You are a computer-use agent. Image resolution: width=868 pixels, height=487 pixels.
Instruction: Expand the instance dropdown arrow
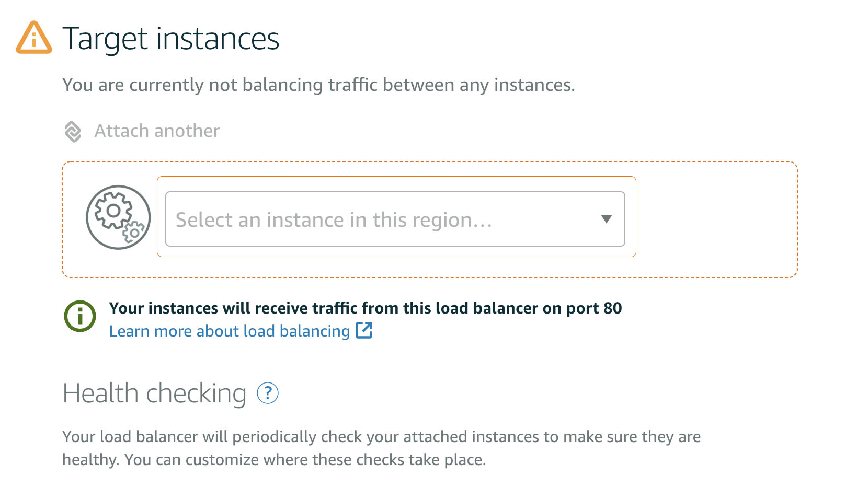point(607,219)
